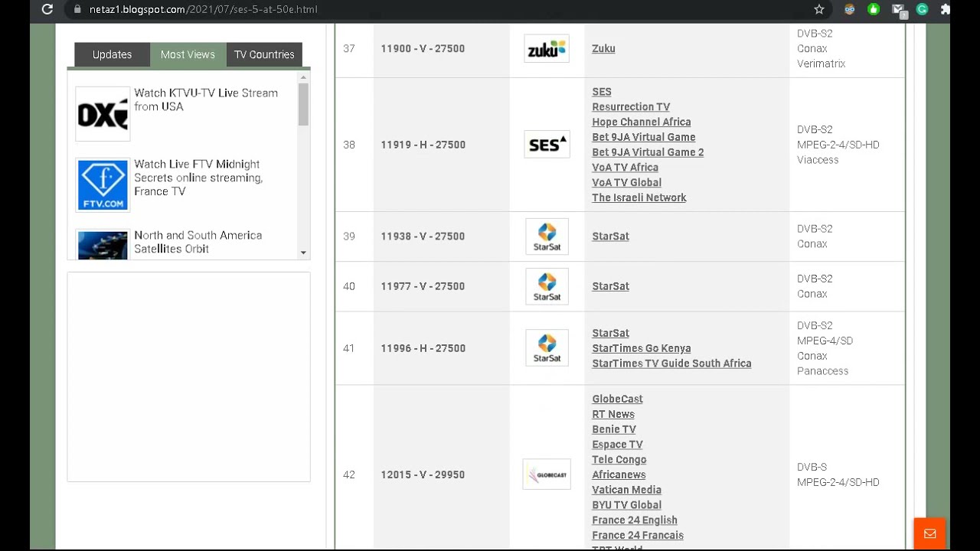Click the StarSat logo in row 40
Screen dimensions: 980x551
[x=547, y=286]
